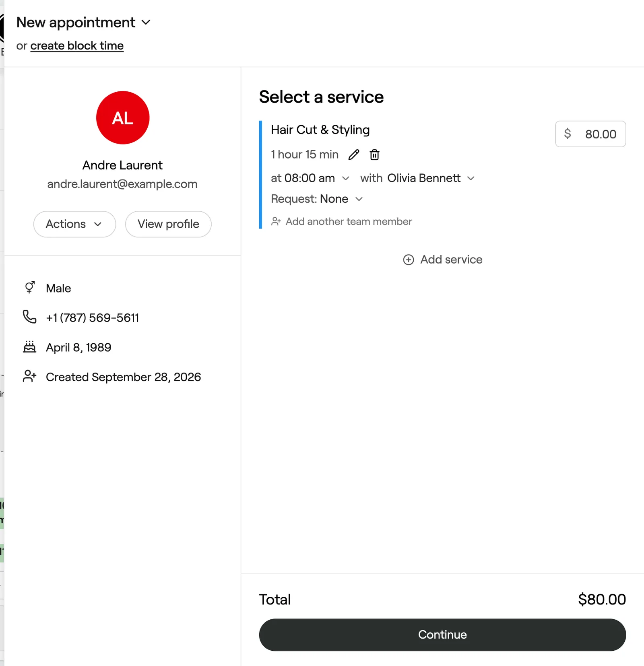The height and width of the screenshot is (666, 644).
Task: Edit the 1 hour 15 min duration pencil icon
Action: (x=354, y=155)
